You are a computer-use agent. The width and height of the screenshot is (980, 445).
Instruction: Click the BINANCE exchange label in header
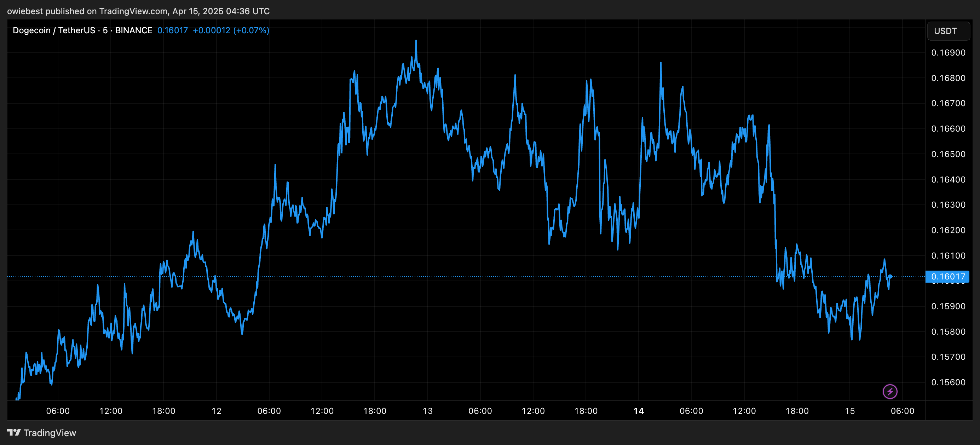point(133,30)
